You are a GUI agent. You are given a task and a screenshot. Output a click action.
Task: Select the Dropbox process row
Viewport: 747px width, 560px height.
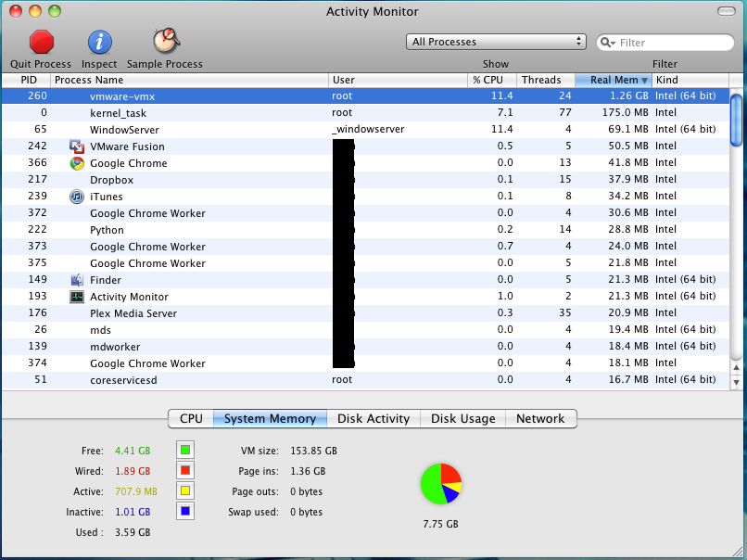pos(365,179)
